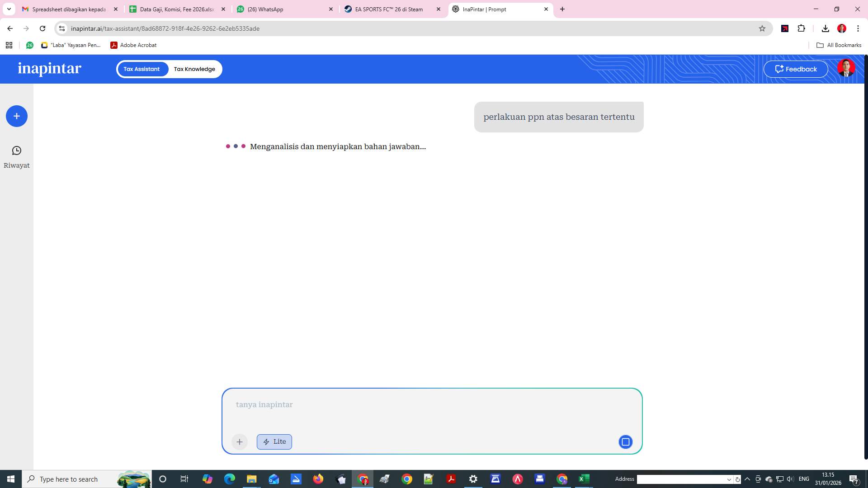Open Riwayat chat history
Image resolution: width=868 pixels, height=488 pixels.
(17, 156)
